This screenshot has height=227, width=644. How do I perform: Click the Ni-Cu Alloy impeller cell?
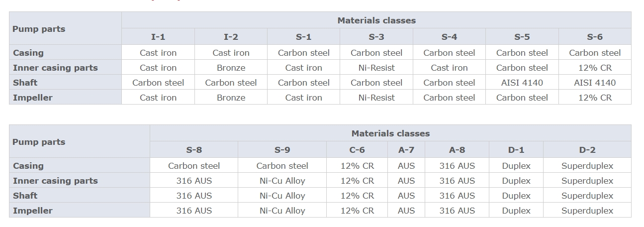(282, 211)
